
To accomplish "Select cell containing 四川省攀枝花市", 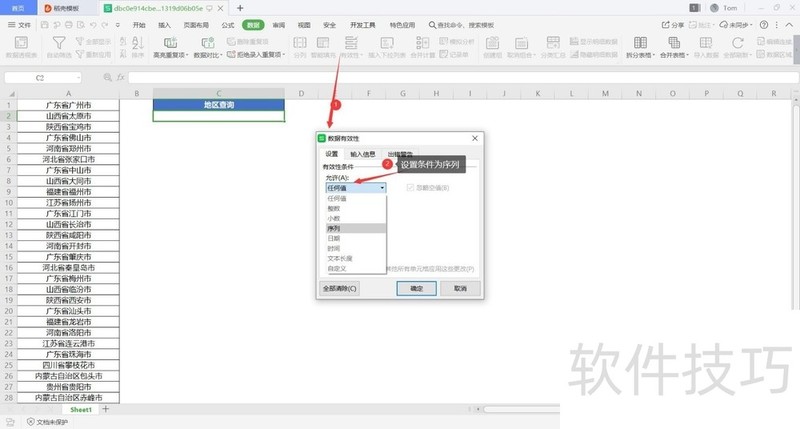I will click(68, 365).
